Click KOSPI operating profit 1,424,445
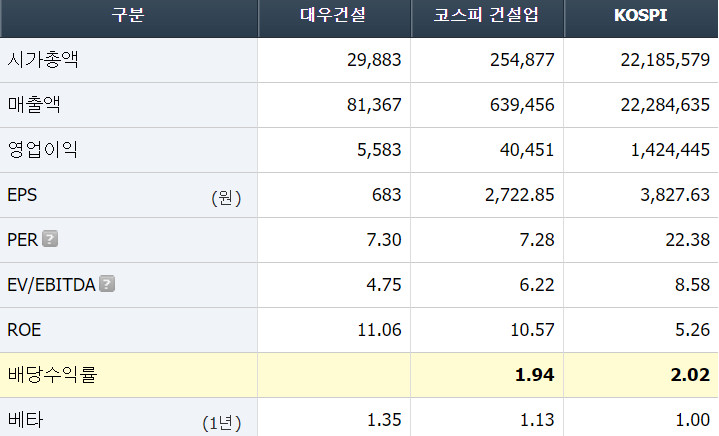This screenshot has width=719, height=436. pos(670,150)
